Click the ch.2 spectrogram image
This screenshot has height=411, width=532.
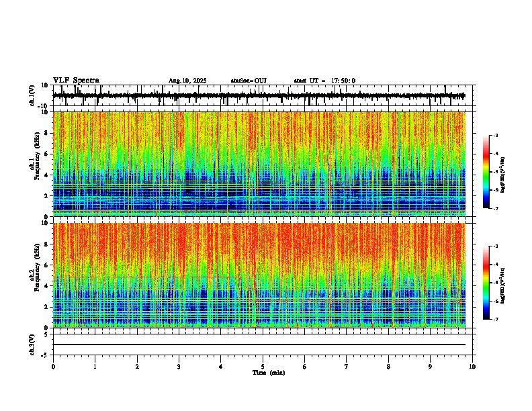259,275
